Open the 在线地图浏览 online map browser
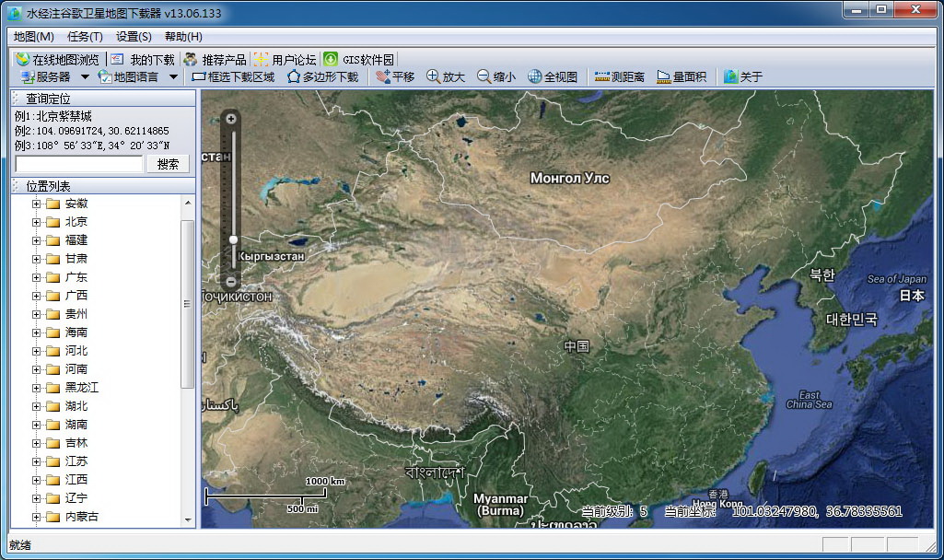Image resolution: width=944 pixels, height=560 pixels. [x=57, y=57]
